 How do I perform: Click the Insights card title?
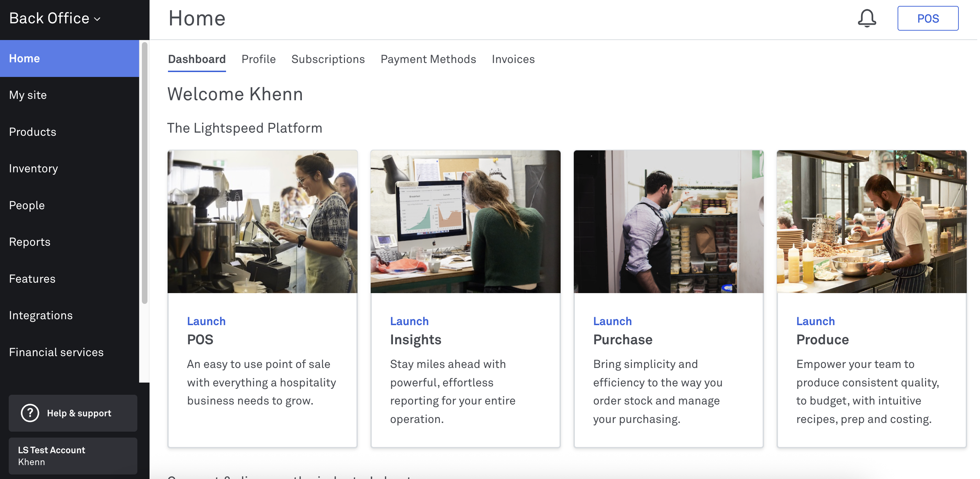click(x=416, y=339)
